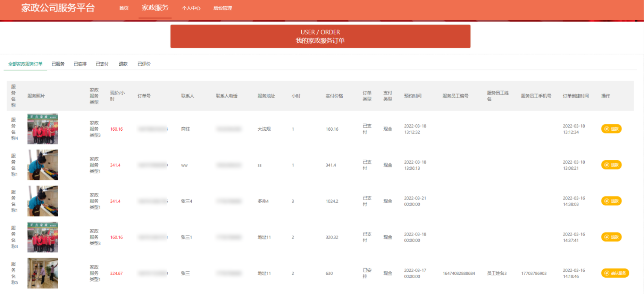
Task: Click the 操作 column header
Action: pyautogui.click(x=606, y=96)
